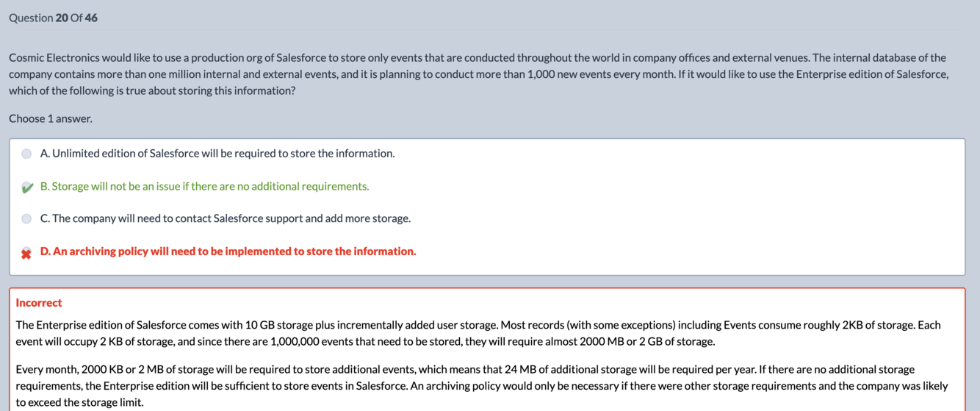Click the 'Choose 1 answer.' instruction text
The width and height of the screenshot is (980, 411).
pos(51,118)
